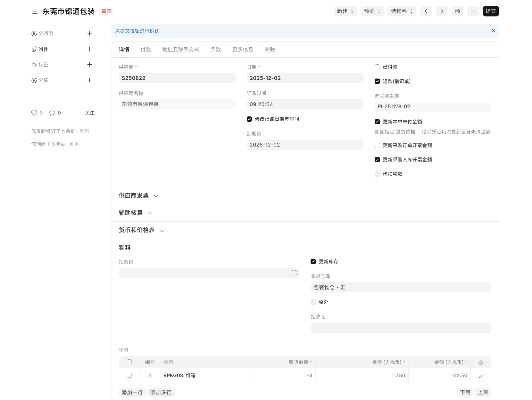
Task: Check the 已付款 checkbox
Action: point(377,67)
